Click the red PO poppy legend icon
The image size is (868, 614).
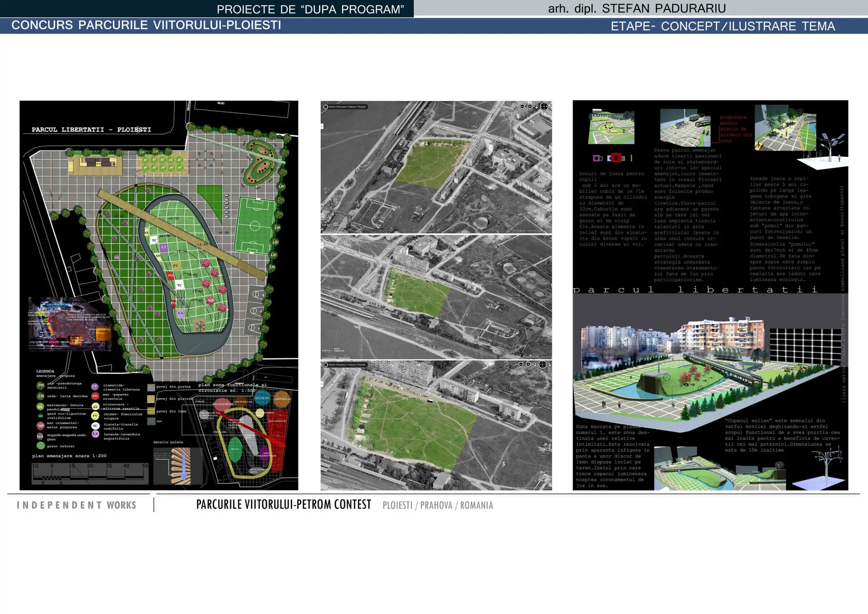(95, 396)
